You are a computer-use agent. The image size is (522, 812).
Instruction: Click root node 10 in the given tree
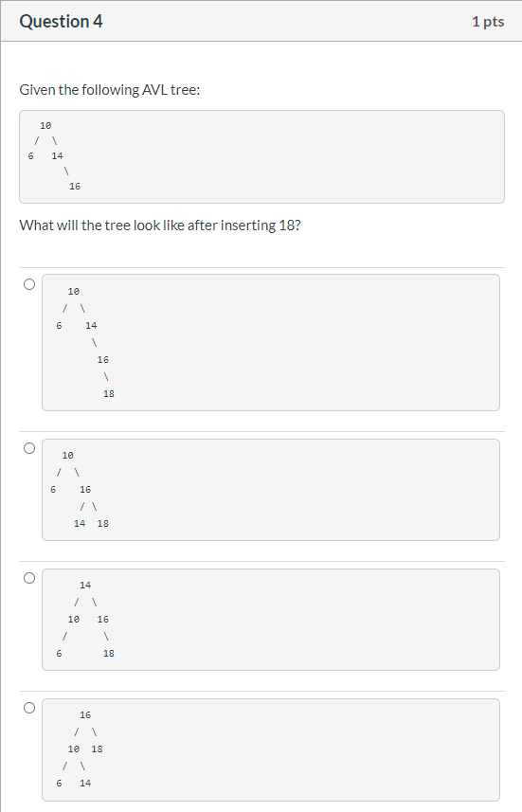click(x=45, y=126)
